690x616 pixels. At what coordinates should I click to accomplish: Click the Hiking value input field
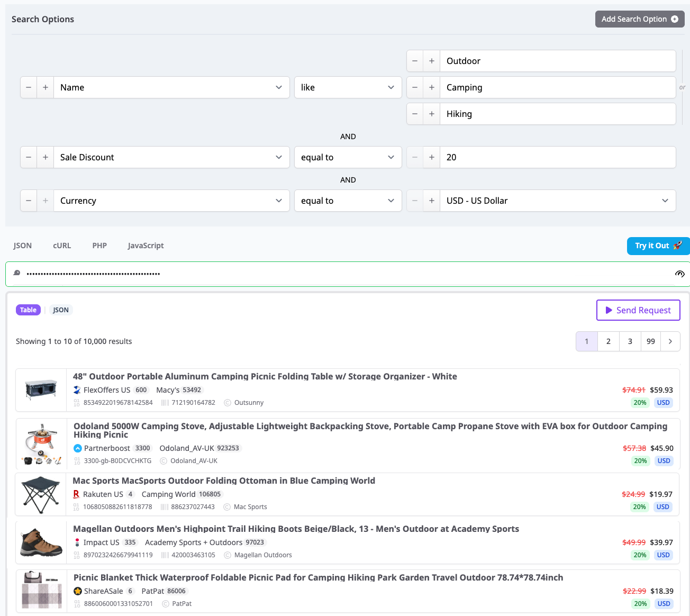coord(558,114)
